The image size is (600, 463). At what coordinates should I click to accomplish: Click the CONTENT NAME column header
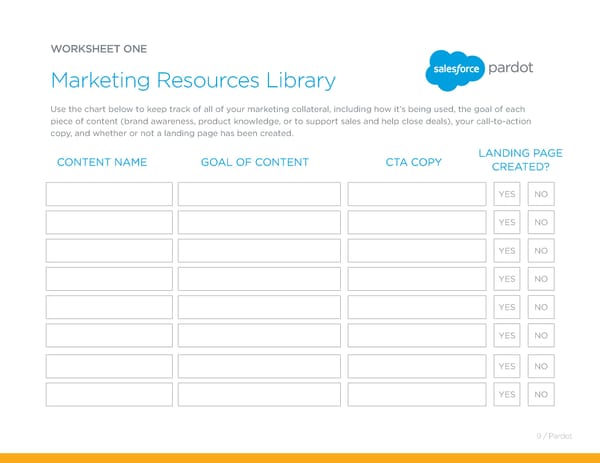click(x=102, y=162)
